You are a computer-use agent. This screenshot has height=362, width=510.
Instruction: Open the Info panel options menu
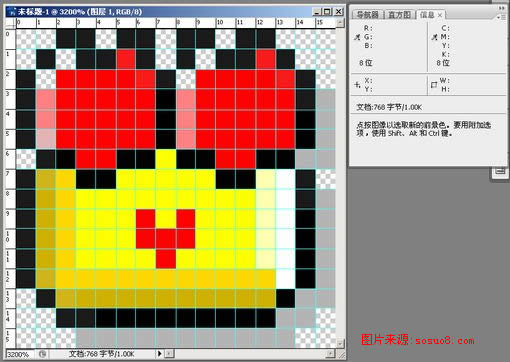[x=501, y=17]
